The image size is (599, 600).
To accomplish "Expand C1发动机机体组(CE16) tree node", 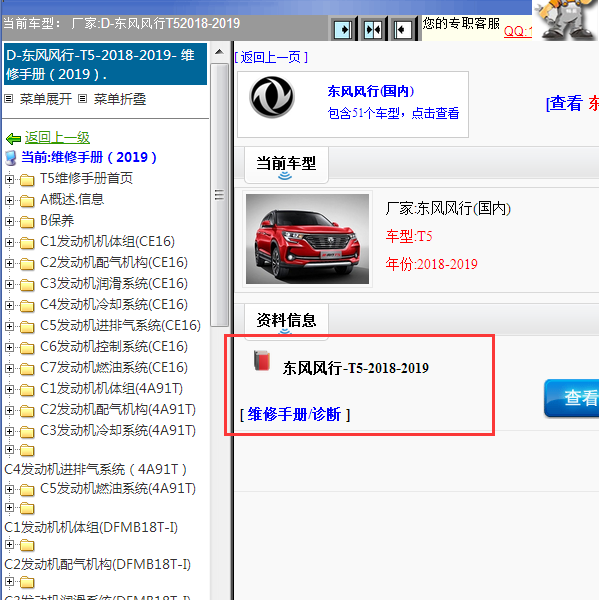I will click(9, 242).
